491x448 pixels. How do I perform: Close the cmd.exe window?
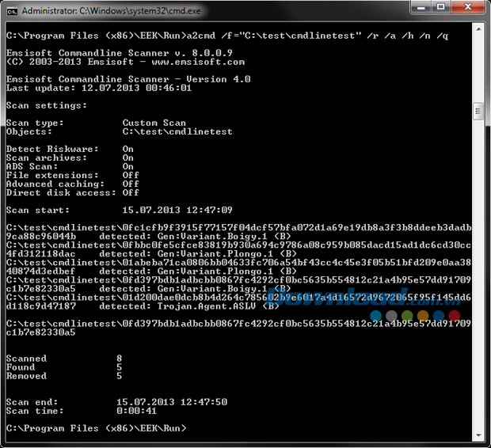click(x=468, y=7)
